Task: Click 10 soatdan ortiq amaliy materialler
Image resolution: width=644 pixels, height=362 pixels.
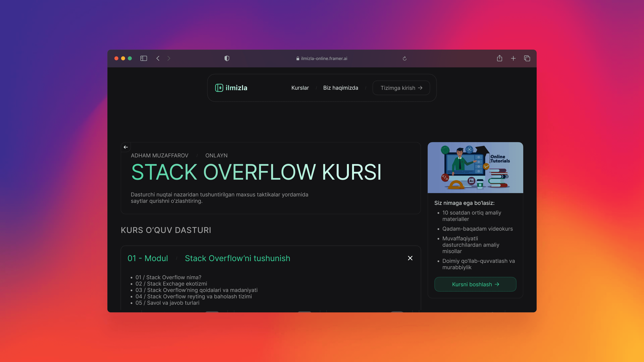Action: click(x=472, y=216)
